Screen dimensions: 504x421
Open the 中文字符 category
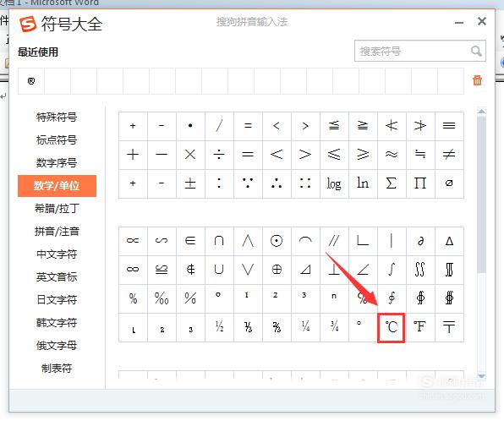point(57,254)
